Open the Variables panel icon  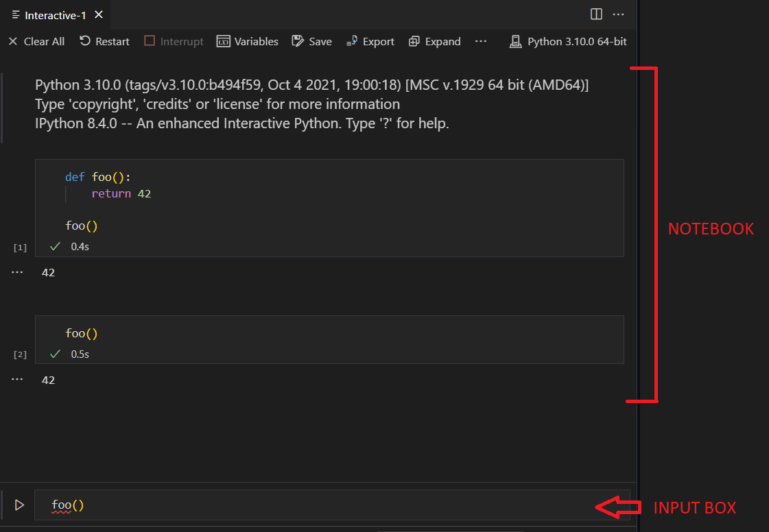point(226,41)
